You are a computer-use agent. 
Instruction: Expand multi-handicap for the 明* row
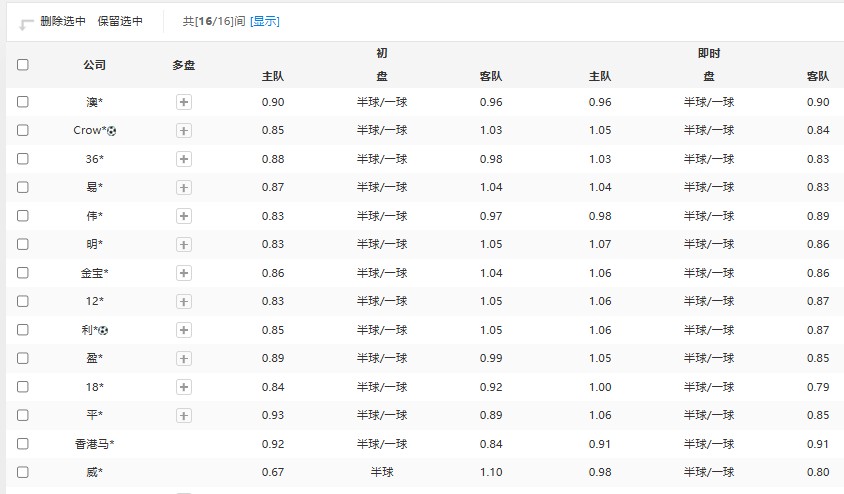coord(184,244)
